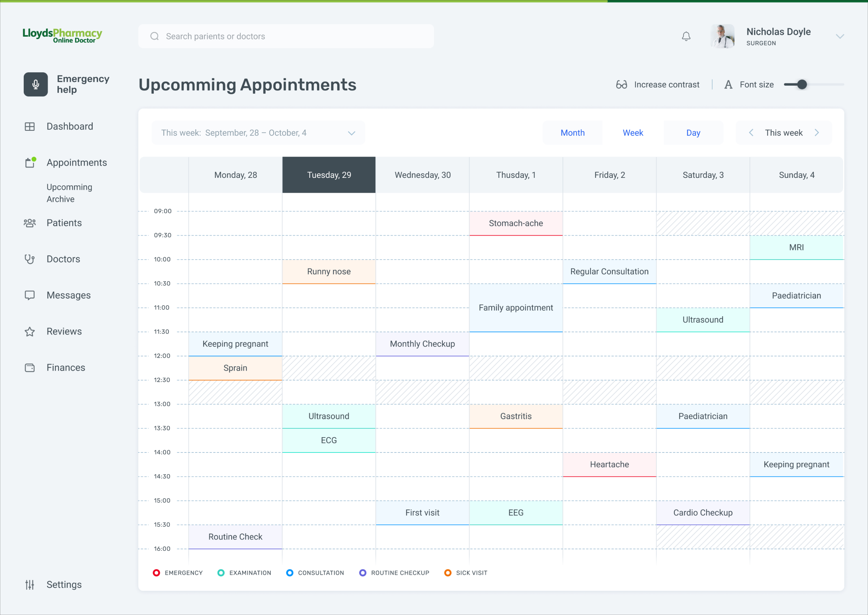Viewport: 868px width, 615px height.
Task: Click the patients or doctors search field
Action: [x=286, y=36]
